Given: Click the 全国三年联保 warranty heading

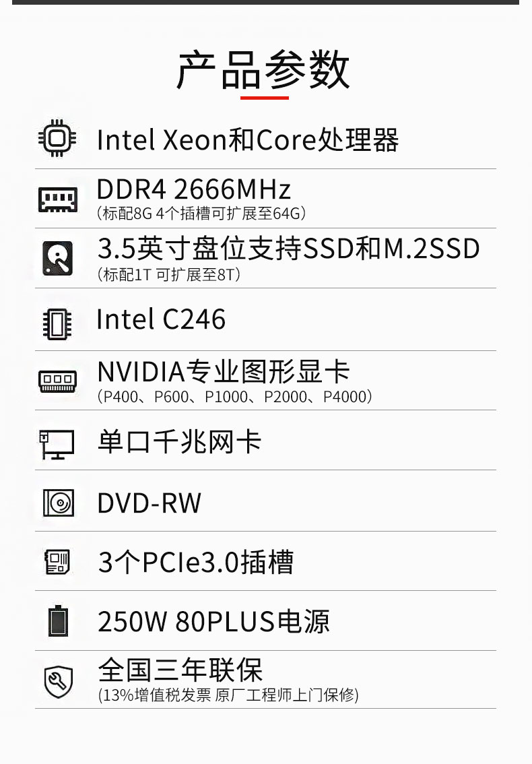Looking at the screenshot, I should tap(180, 670).
